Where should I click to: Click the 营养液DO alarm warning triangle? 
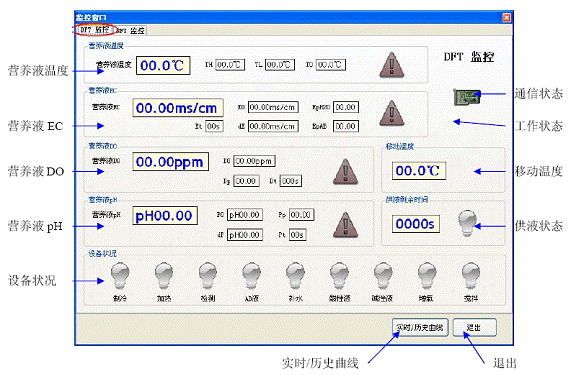tap(345, 171)
